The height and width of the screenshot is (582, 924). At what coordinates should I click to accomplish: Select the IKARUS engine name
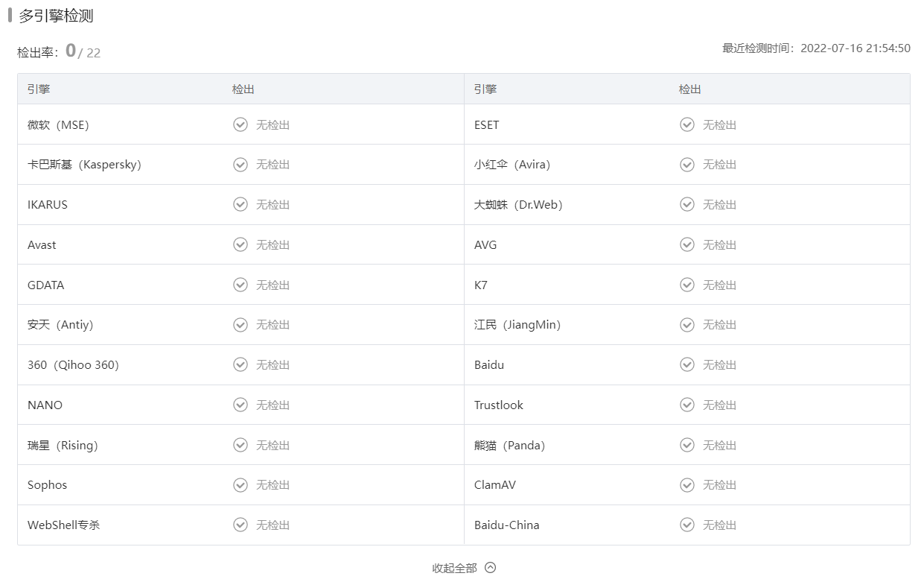click(48, 204)
